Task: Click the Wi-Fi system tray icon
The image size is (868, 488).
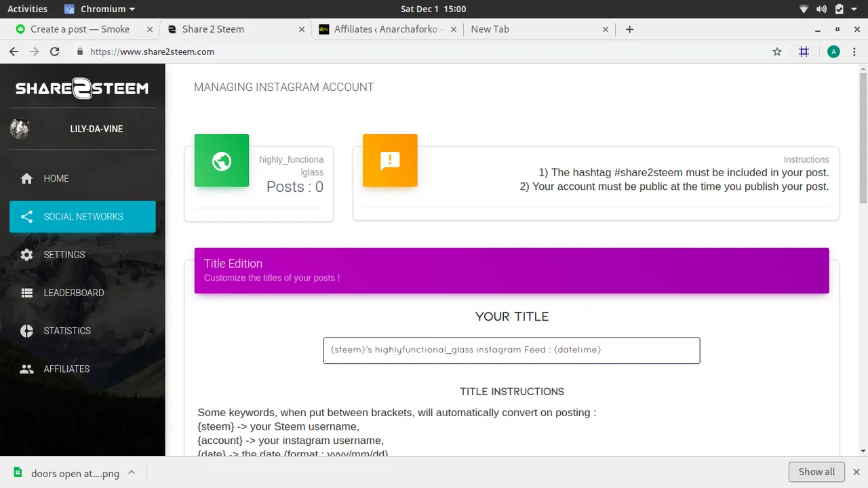Action: tap(804, 9)
